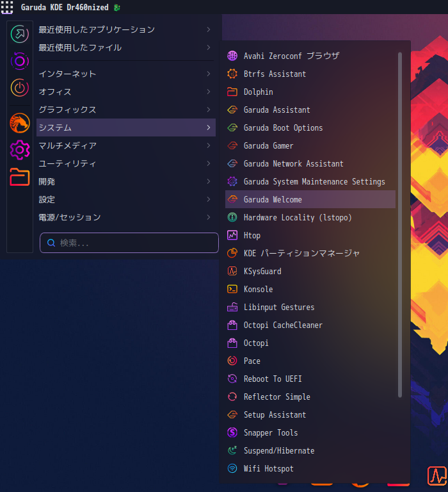Expand マルチメディア category chevron
The height and width of the screenshot is (492, 448).
coord(209,145)
